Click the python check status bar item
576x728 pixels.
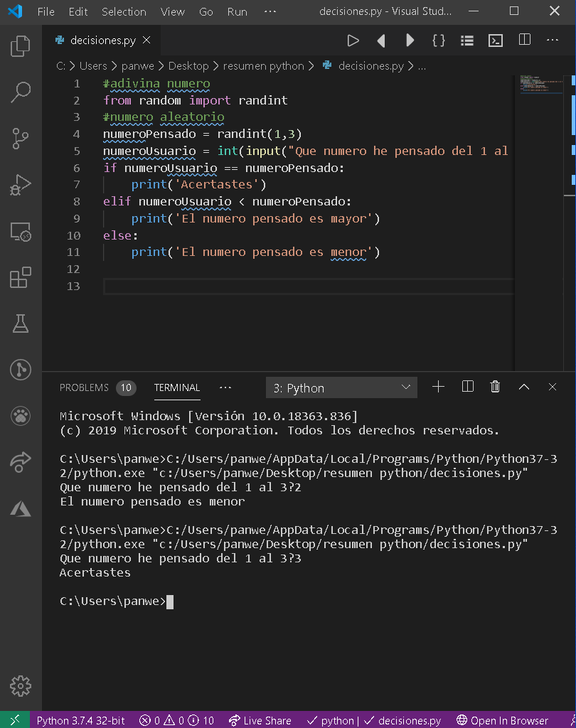330,720
